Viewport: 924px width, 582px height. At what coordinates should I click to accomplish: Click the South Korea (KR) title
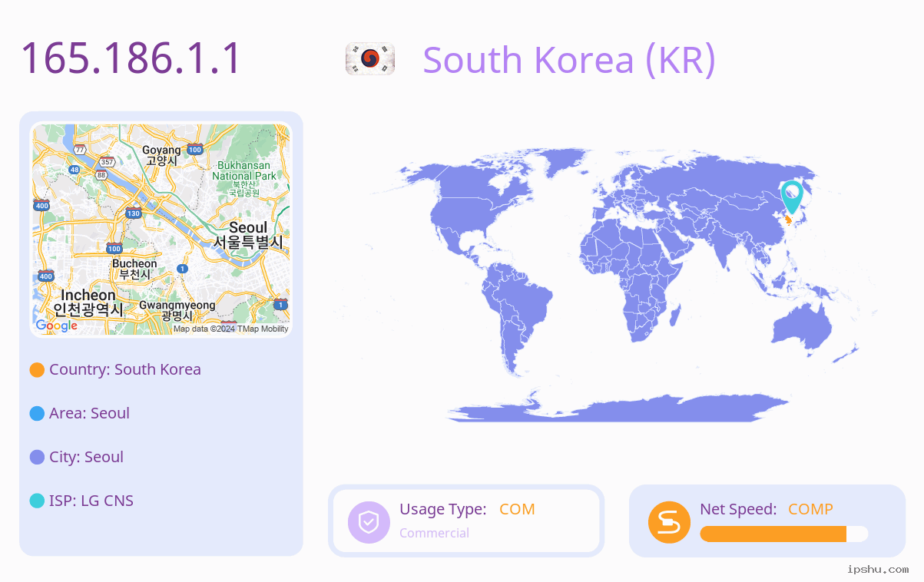coord(569,59)
